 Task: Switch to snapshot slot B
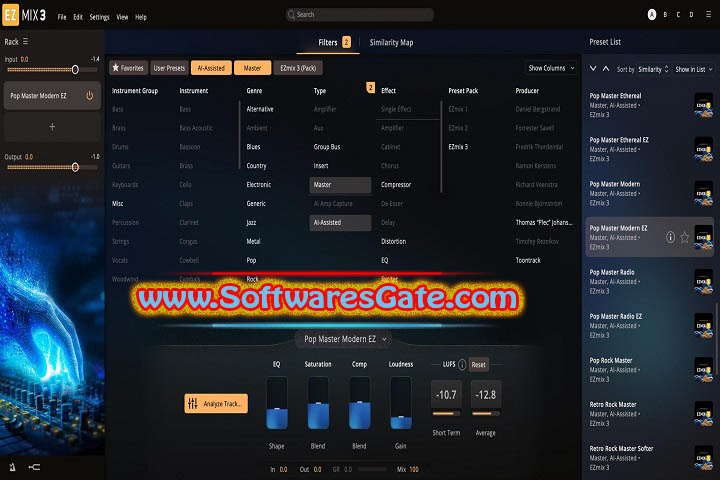point(666,15)
